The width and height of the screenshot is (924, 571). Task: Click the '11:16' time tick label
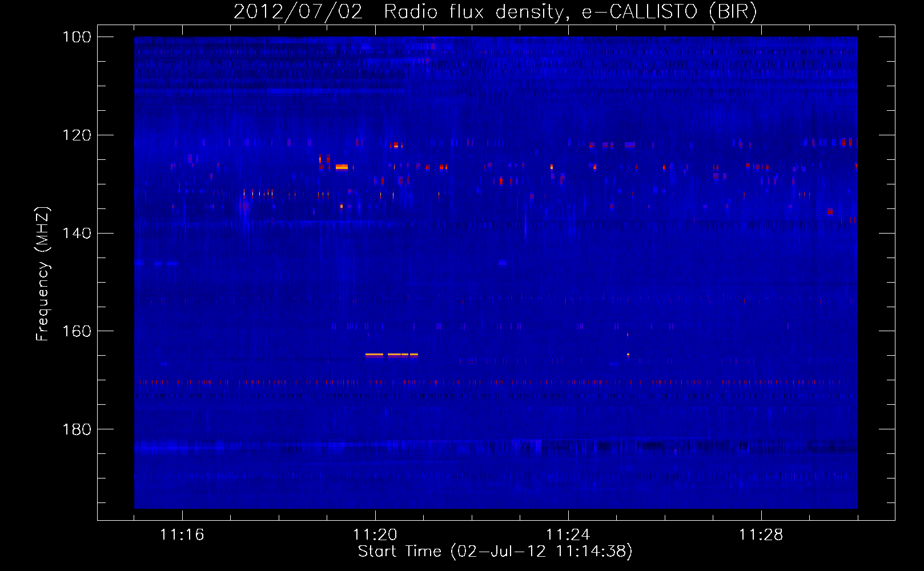182,535
